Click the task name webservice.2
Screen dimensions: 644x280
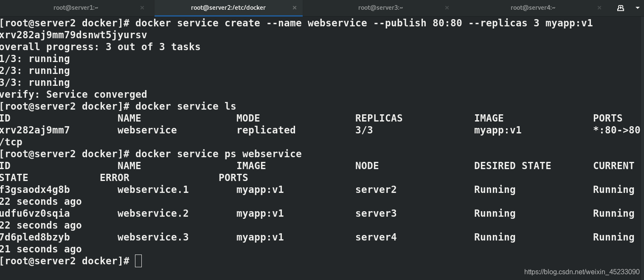[x=153, y=213]
